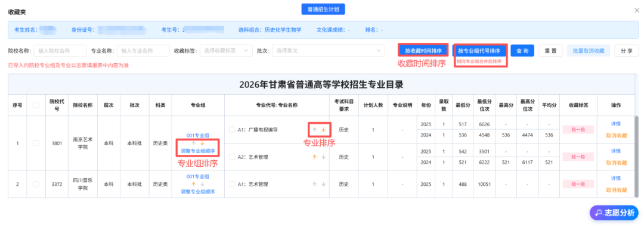Open 志愿分析 floating assistant
Image resolution: width=644 pixels, height=240 pixels.
(614, 213)
